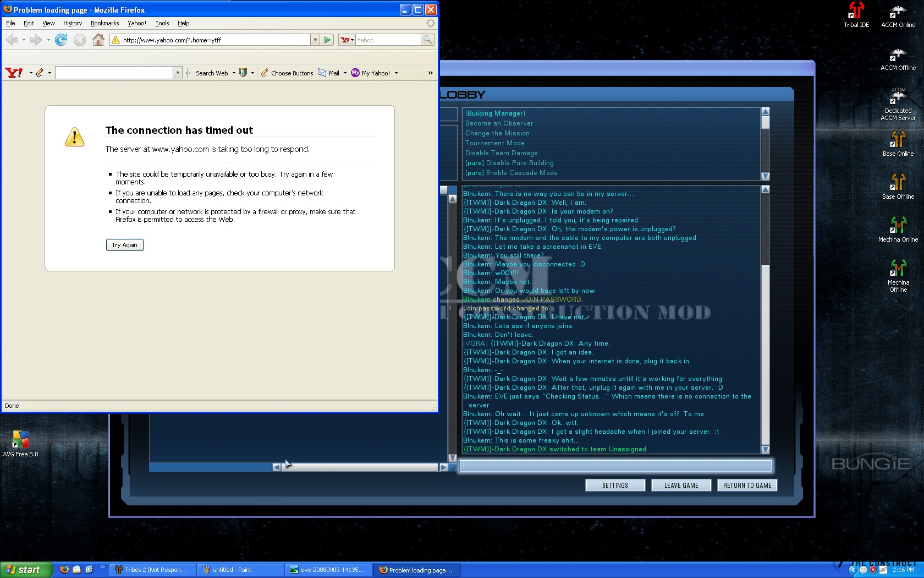The image size is (924, 578).
Task: Click the Yahoo! logo on the Yahoo toolbar
Action: point(14,73)
